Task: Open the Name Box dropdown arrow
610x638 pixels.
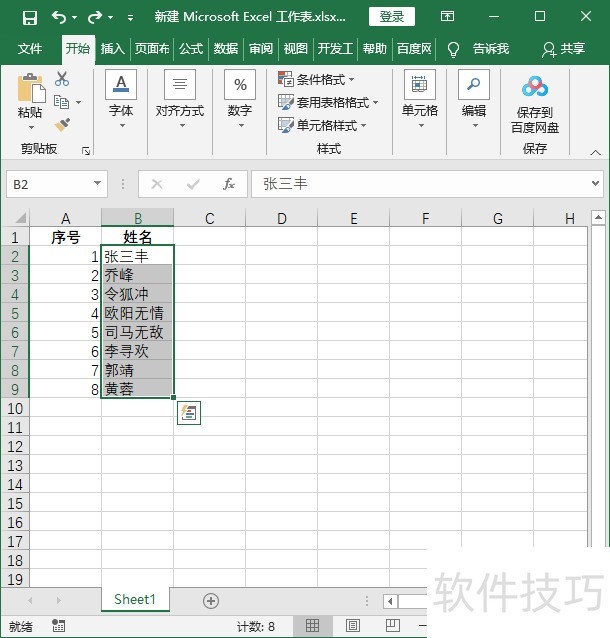Action: [98, 184]
